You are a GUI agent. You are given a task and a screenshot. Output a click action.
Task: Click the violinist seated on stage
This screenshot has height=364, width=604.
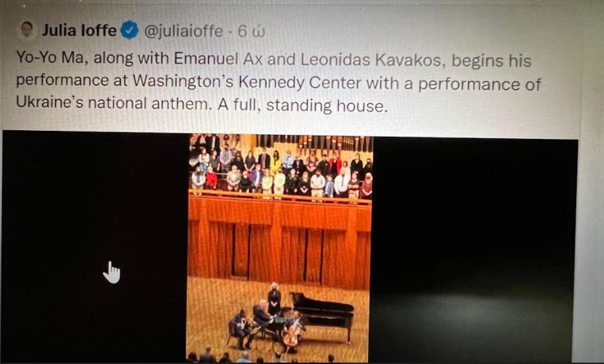(240, 329)
